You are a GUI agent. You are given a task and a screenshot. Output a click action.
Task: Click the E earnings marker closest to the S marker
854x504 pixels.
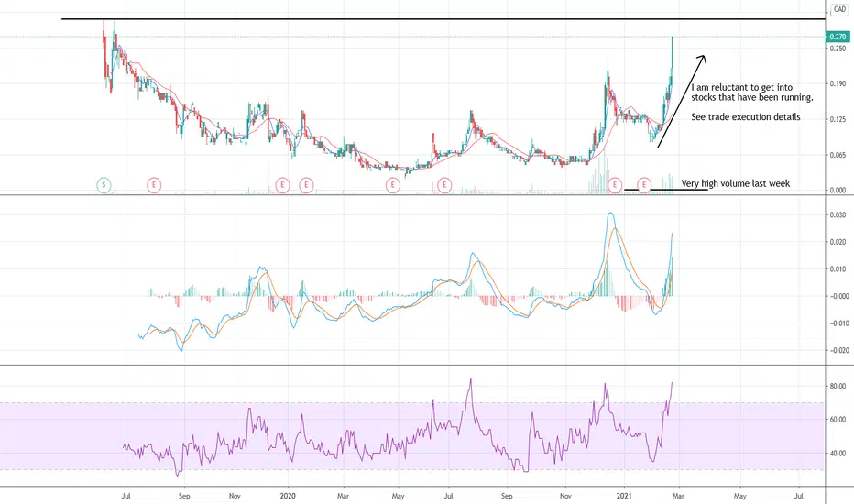(x=154, y=185)
